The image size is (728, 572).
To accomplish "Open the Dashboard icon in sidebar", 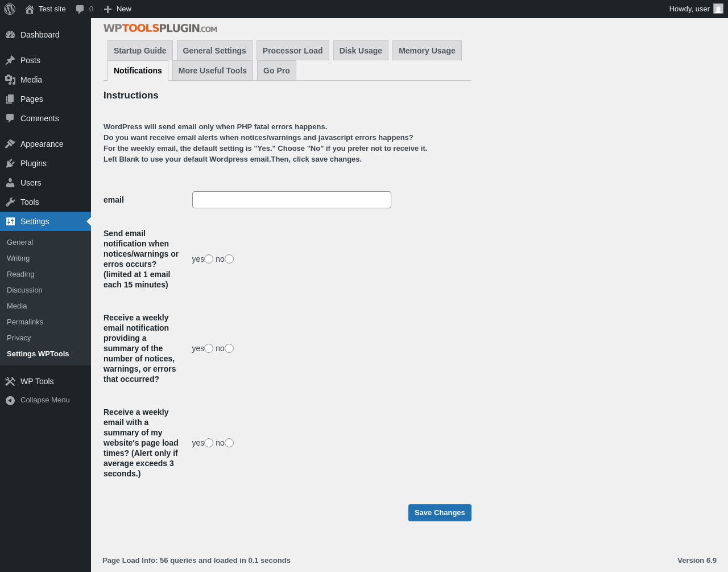I will tap(10, 35).
